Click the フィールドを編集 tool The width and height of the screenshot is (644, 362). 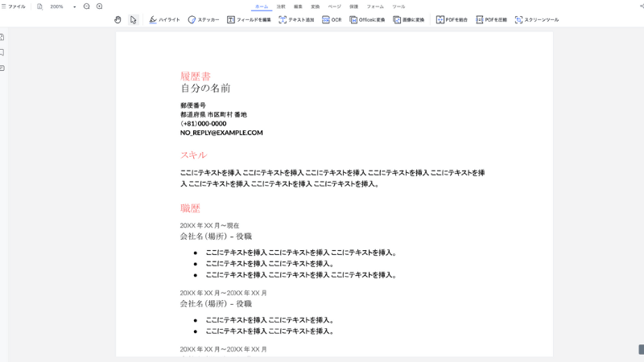tap(249, 19)
